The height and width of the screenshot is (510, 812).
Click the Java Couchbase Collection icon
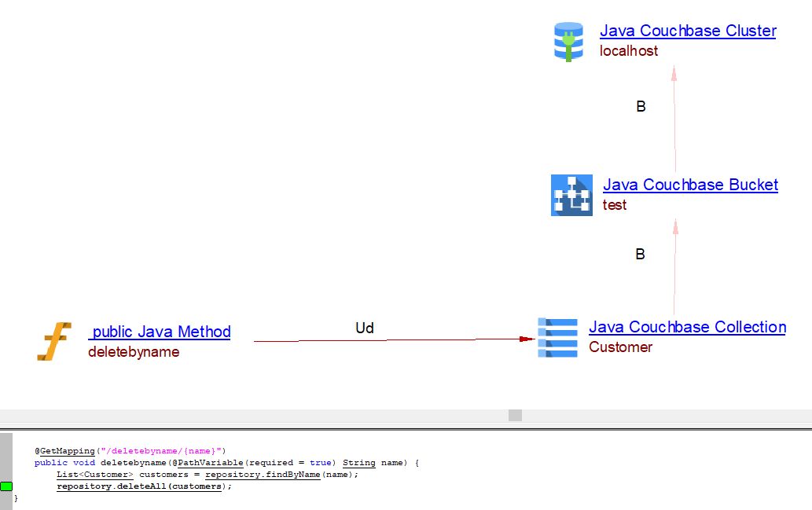(557, 338)
